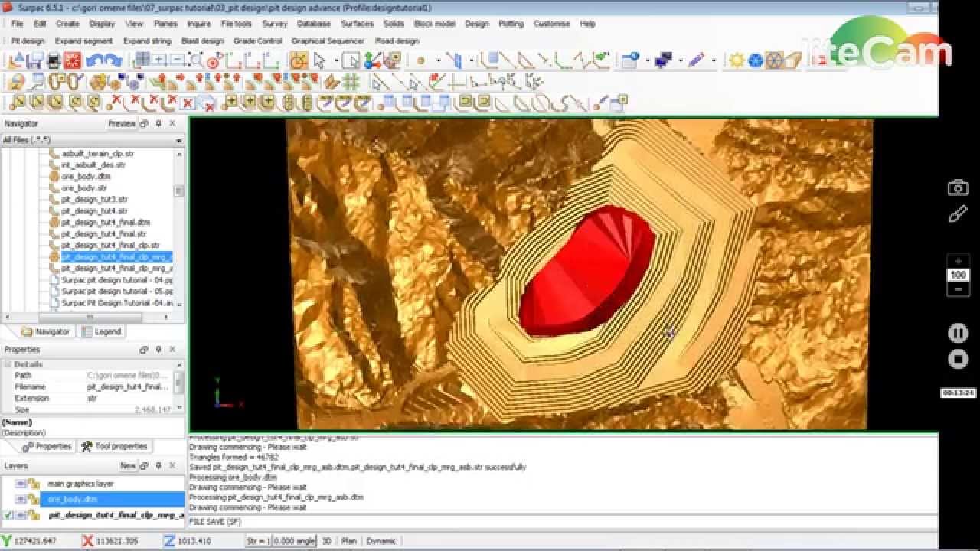Click the blue window properties icon

pos(629,60)
